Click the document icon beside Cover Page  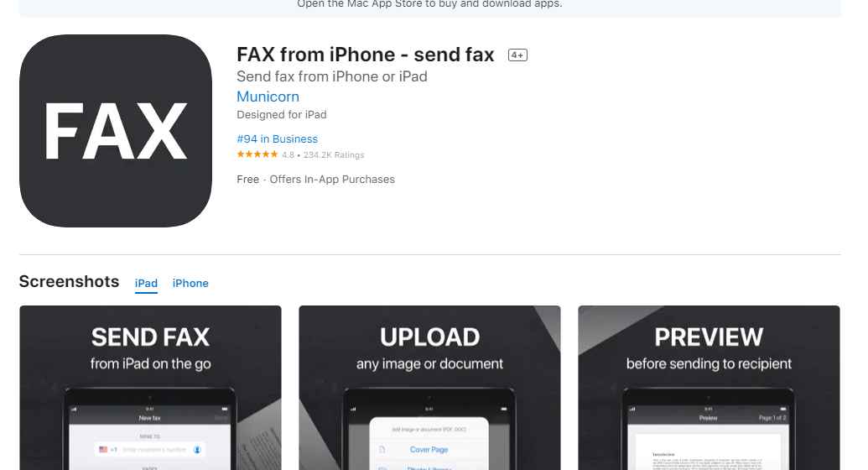pos(382,450)
